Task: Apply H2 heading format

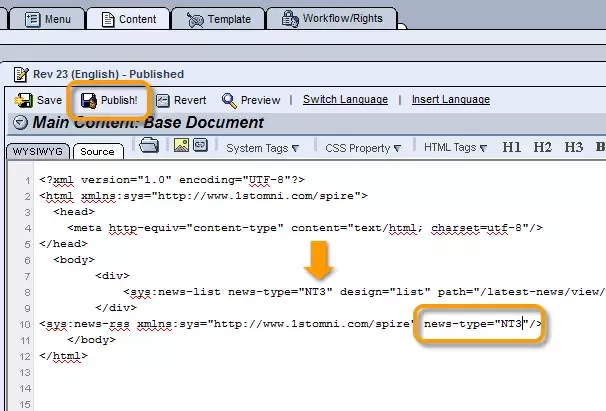Action: click(x=542, y=148)
